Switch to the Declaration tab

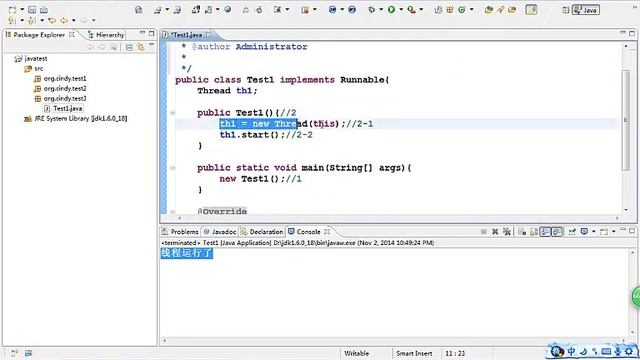pyautogui.click(x=262, y=231)
